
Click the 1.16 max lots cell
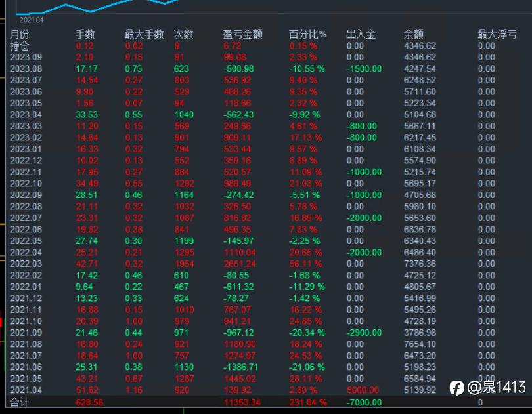coord(134,390)
